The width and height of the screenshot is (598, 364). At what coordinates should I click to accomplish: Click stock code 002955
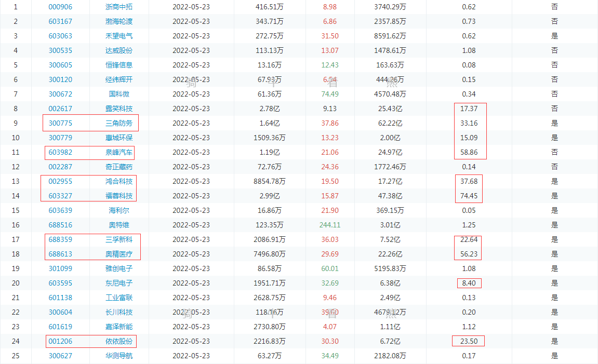(60, 181)
